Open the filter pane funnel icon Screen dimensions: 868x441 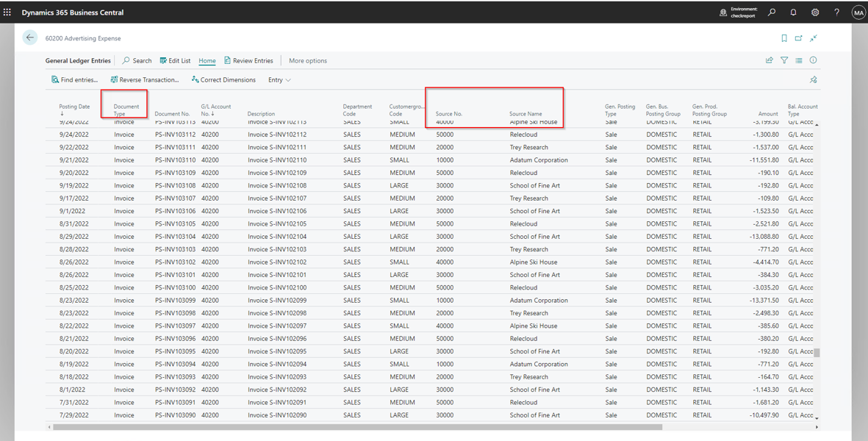(784, 60)
